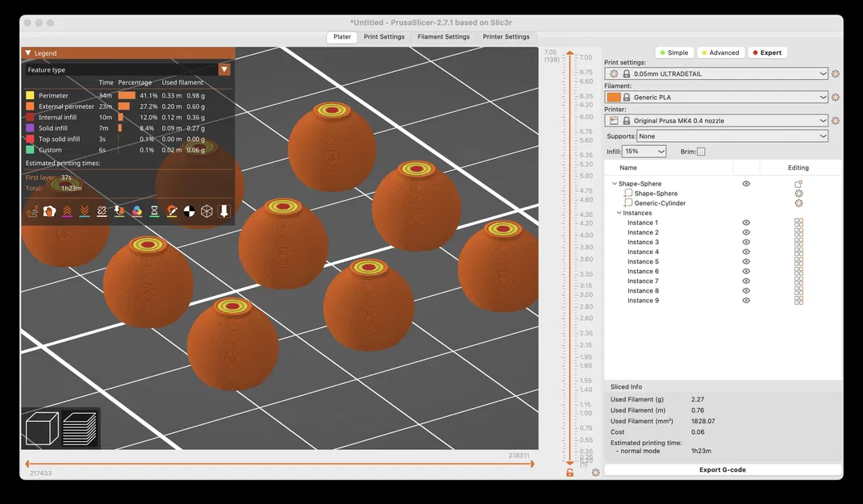Click the wireframe cube shells icon
Image resolution: width=863 pixels, height=504 pixels.
[x=206, y=211]
